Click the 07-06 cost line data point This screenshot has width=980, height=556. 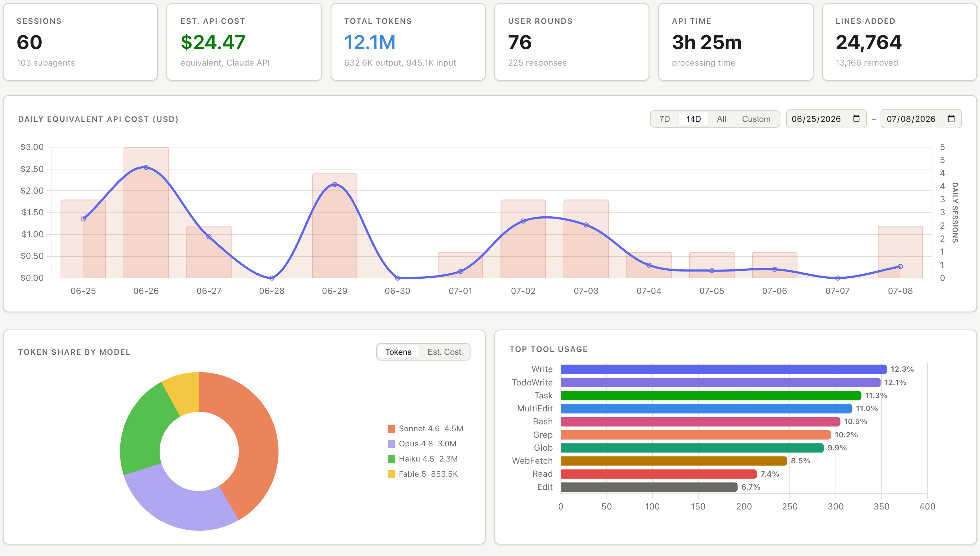click(774, 269)
